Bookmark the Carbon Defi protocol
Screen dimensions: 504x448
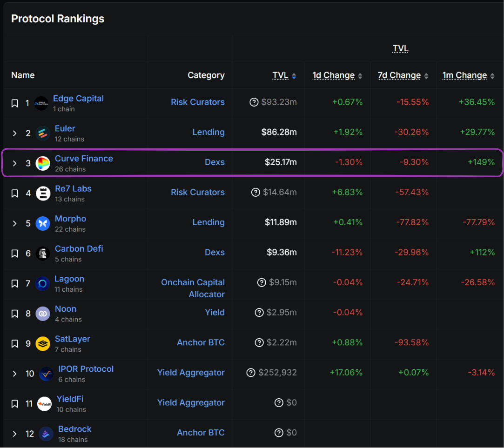[x=15, y=254]
